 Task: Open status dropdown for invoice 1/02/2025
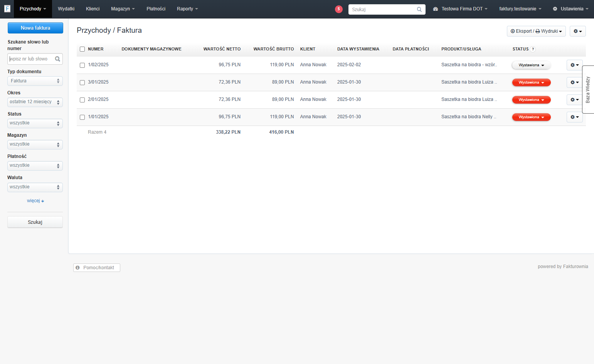pos(531,65)
